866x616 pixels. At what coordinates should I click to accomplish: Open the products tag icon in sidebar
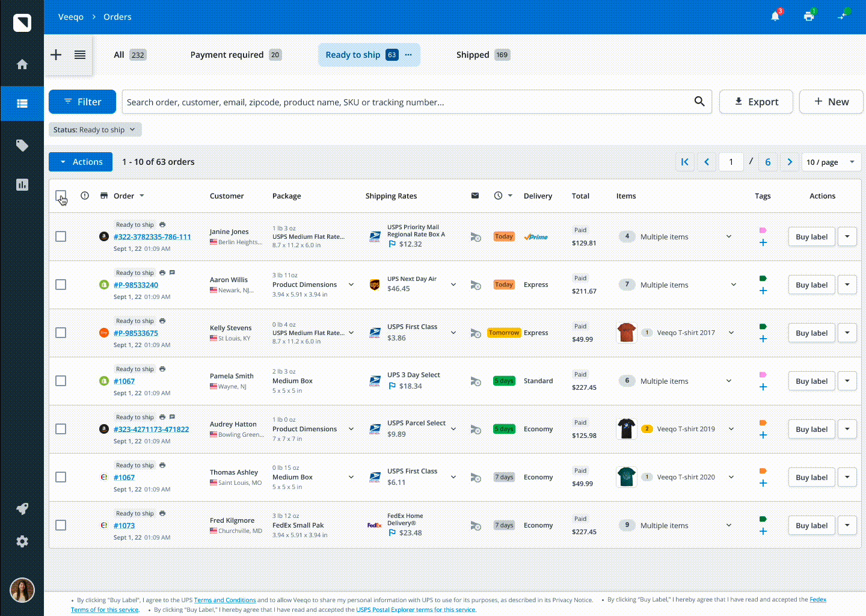pyautogui.click(x=22, y=146)
